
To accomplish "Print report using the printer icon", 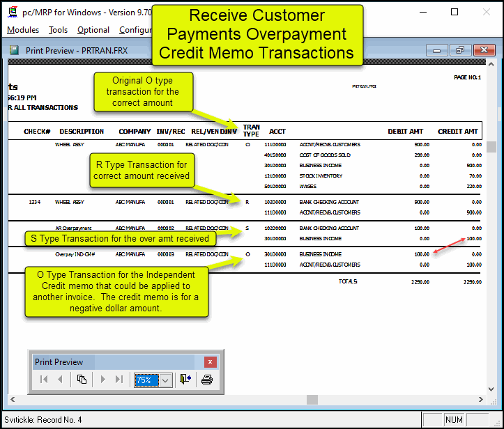I will point(206,380).
